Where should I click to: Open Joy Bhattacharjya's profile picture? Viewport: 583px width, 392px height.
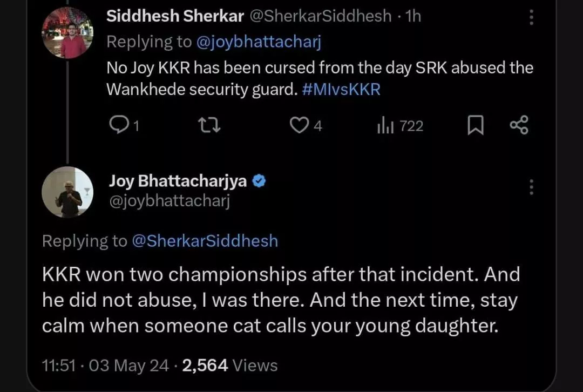point(67,193)
